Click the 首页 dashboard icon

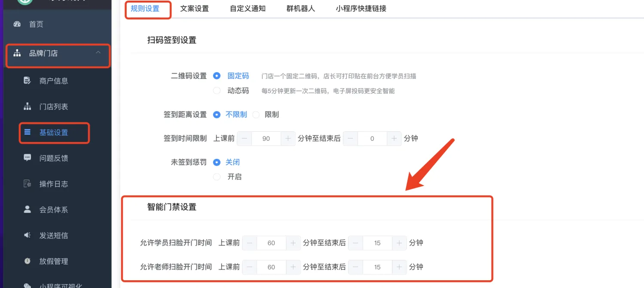click(x=17, y=24)
